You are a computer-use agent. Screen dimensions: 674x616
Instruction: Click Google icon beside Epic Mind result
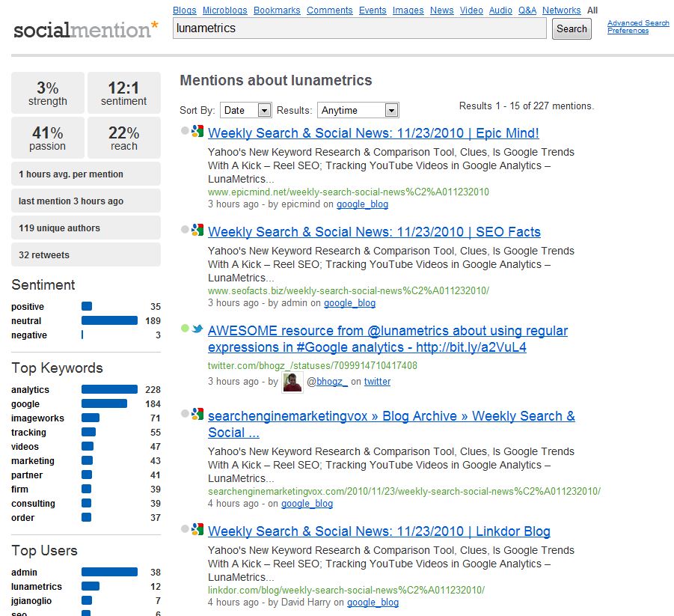pyautogui.click(x=197, y=131)
